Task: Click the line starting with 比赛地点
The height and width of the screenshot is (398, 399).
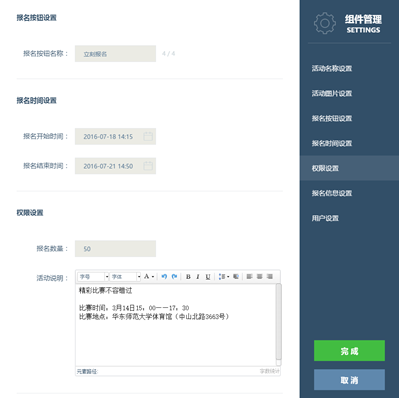Action: tap(154, 316)
